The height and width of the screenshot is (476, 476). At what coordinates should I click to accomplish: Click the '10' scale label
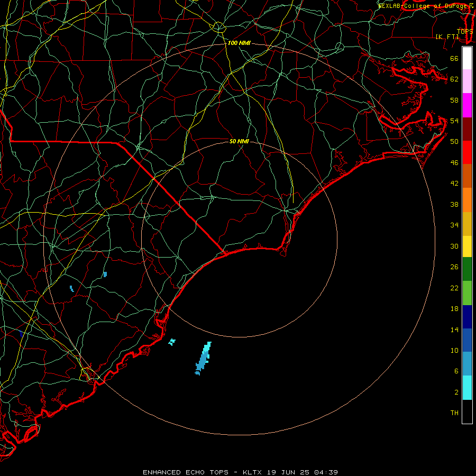point(454,351)
